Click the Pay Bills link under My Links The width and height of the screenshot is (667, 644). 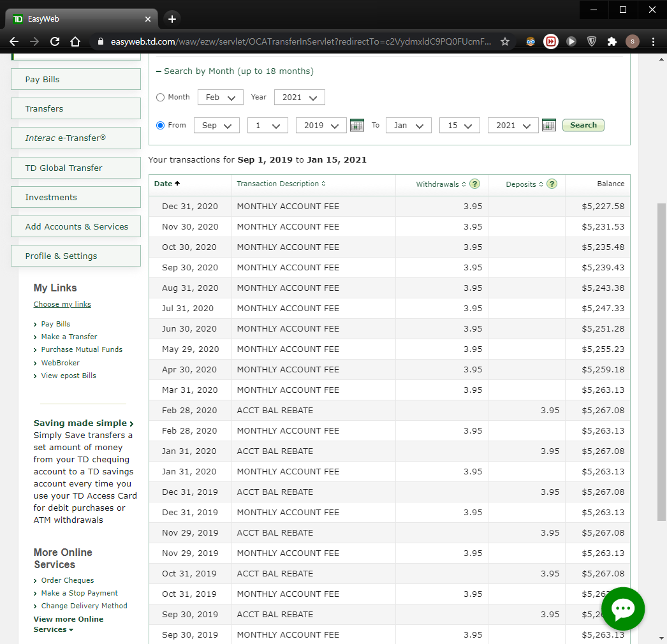pyautogui.click(x=55, y=324)
